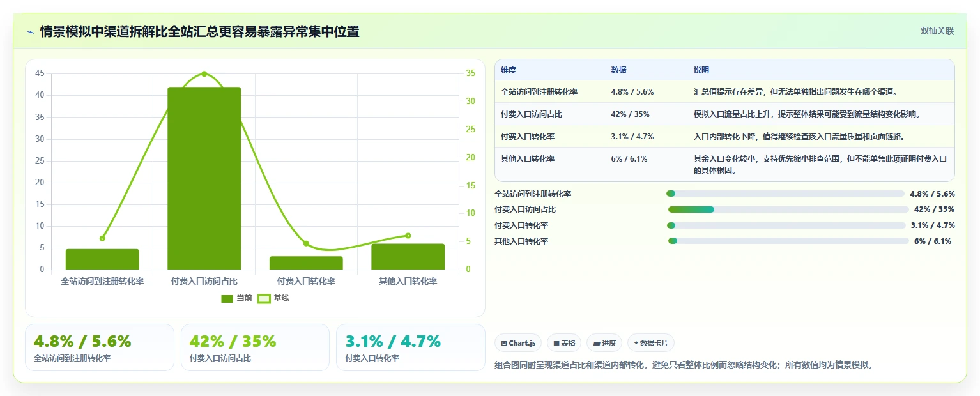The image size is (980, 396).
Task: Click description starting 入口内部转化下降
Action: tap(799, 137)
